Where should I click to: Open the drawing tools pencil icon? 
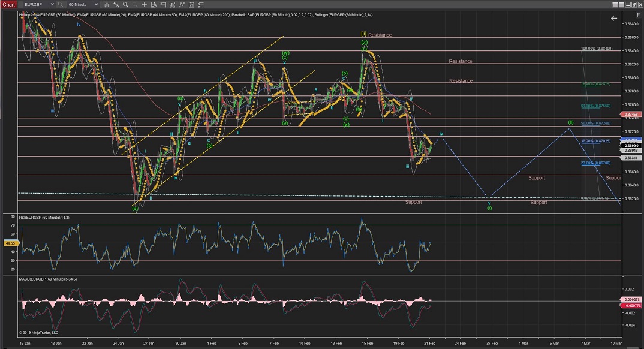coord(118,4)
